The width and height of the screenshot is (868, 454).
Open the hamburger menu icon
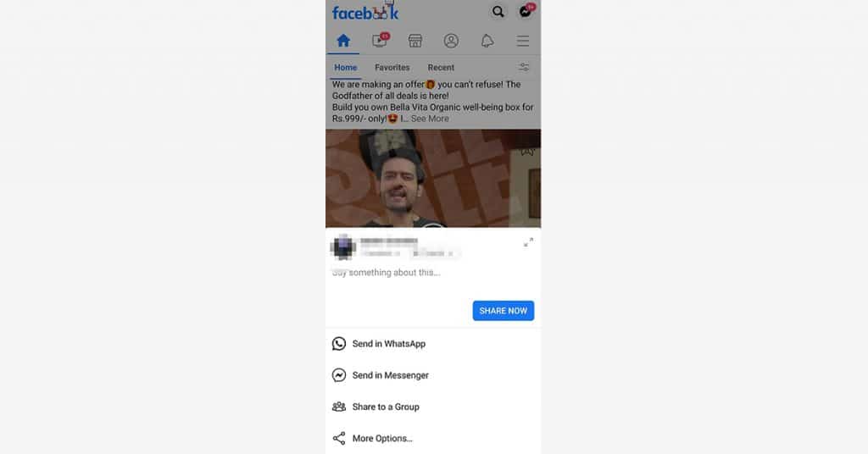[522, 41]
